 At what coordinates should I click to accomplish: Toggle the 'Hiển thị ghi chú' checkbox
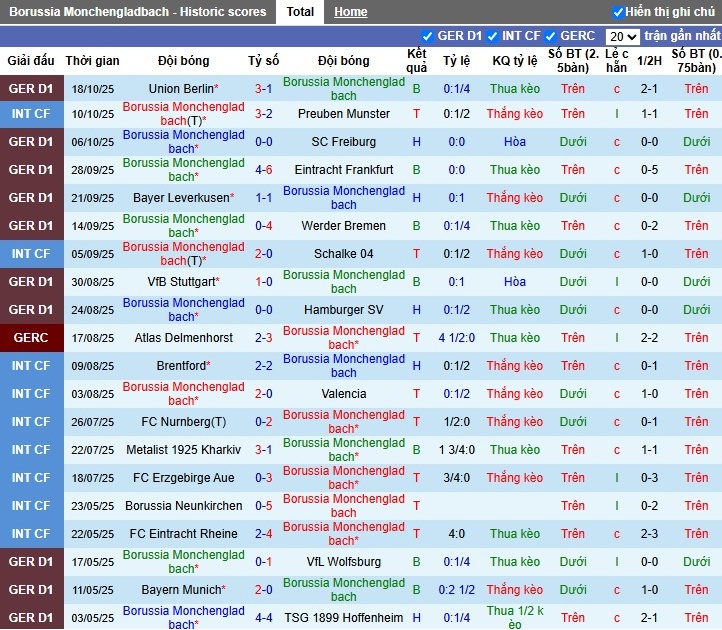pos(618,12)
